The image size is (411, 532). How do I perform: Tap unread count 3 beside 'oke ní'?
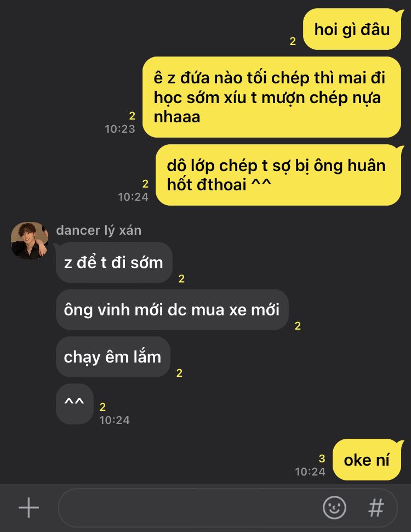click(x=322, y=459)
